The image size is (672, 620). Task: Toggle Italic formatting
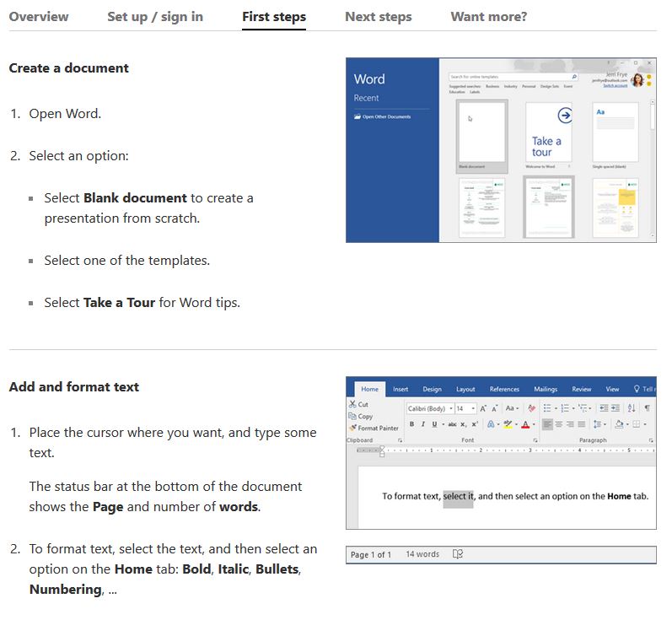[423, 424]
